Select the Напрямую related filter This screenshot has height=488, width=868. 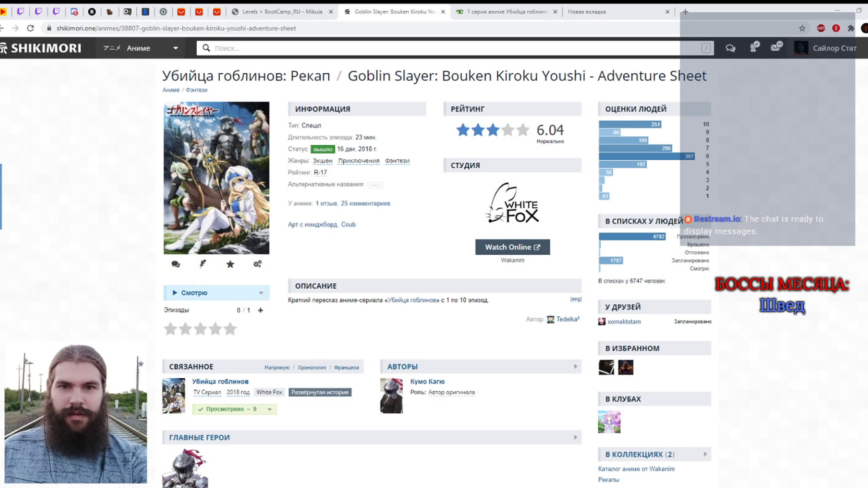pyautogui.click(x=277, y=367)
